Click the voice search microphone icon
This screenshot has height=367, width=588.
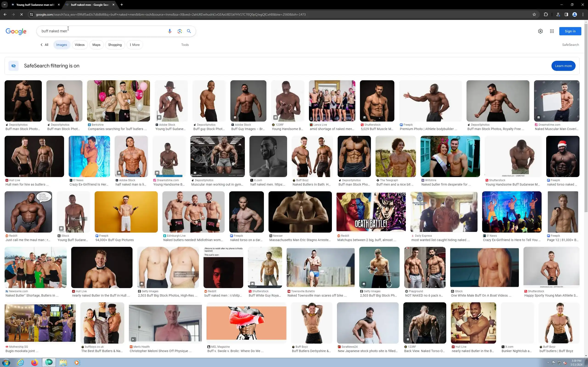point(170,31)
